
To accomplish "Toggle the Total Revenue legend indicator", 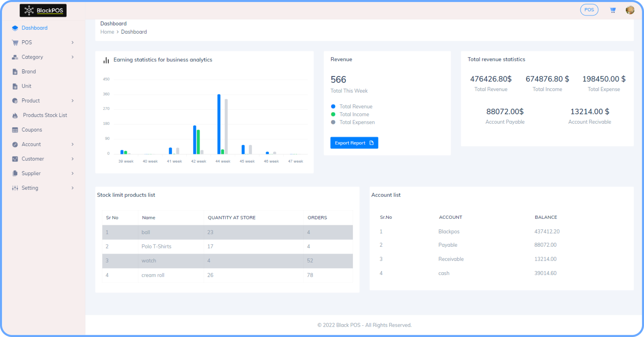I will (x=333, y=106).
